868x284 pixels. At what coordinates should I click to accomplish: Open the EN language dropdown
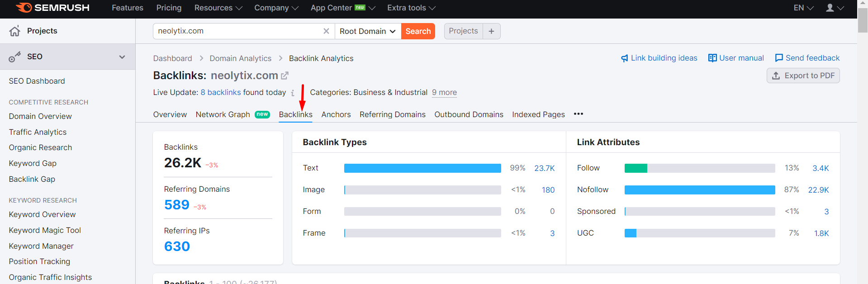[x=804, y=8]
